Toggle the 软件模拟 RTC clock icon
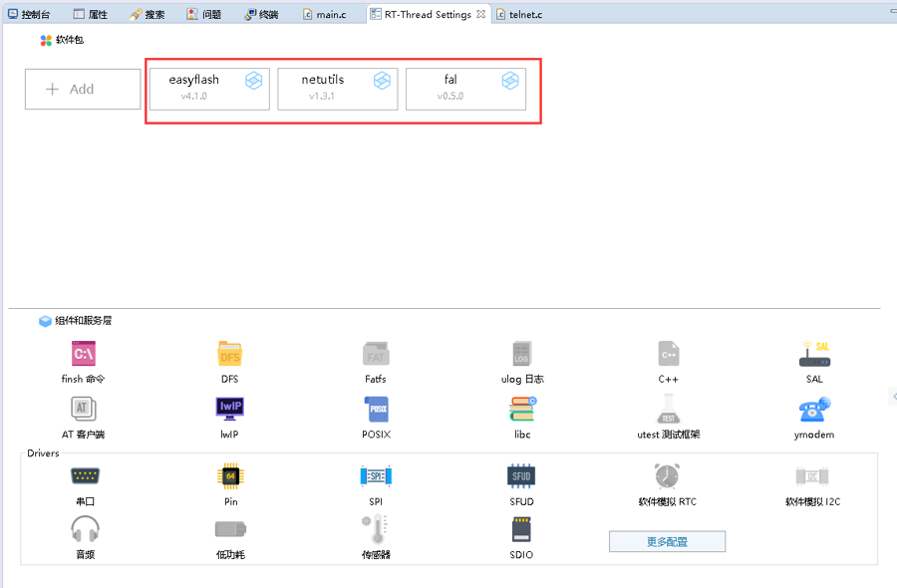The width and height of the screenshot is (897, 588). tap(667, 476)
